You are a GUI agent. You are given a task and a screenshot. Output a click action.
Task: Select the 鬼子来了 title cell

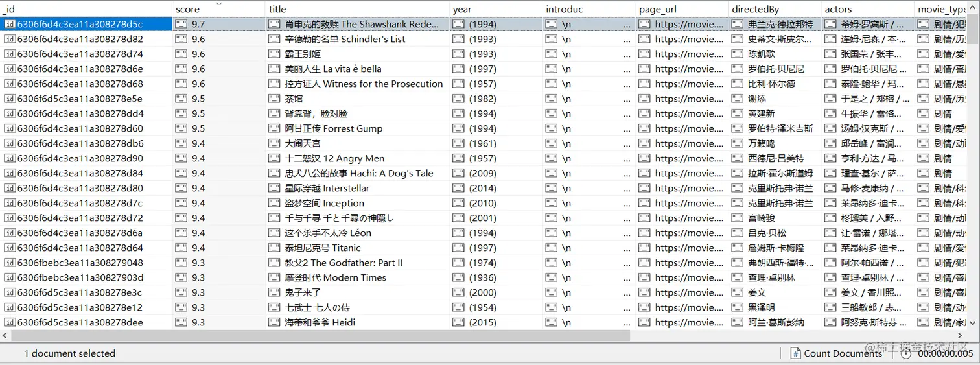(357, 292)
